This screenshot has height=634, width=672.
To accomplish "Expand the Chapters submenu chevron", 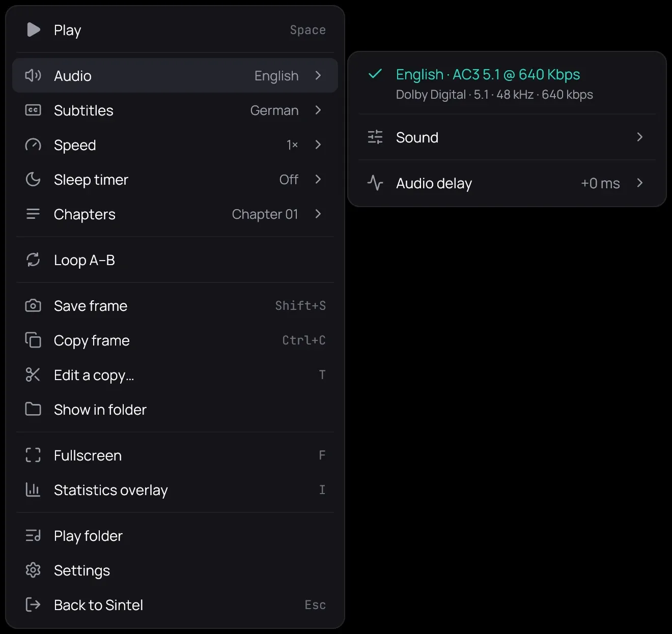I will 318,214.
